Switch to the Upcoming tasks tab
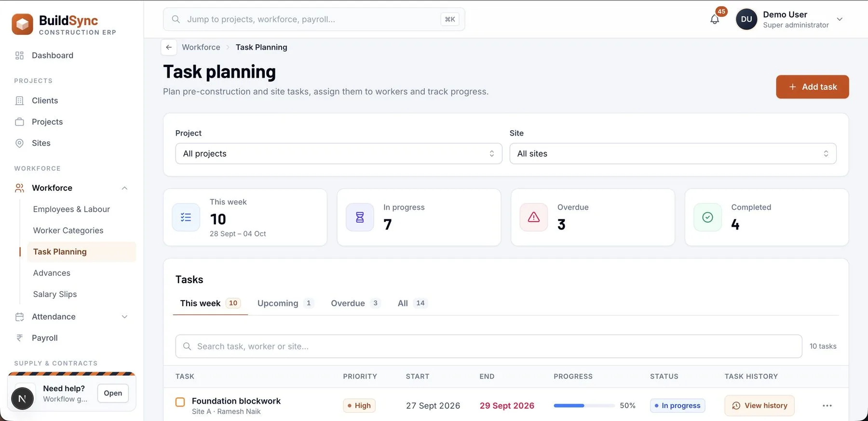Screen dimensions: 868x421 285,303
